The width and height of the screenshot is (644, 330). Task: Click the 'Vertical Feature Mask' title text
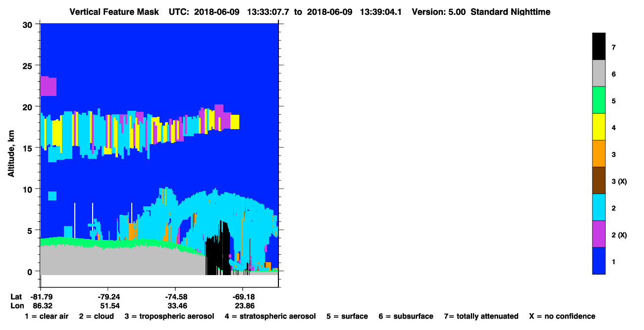[x=115, y=11]
